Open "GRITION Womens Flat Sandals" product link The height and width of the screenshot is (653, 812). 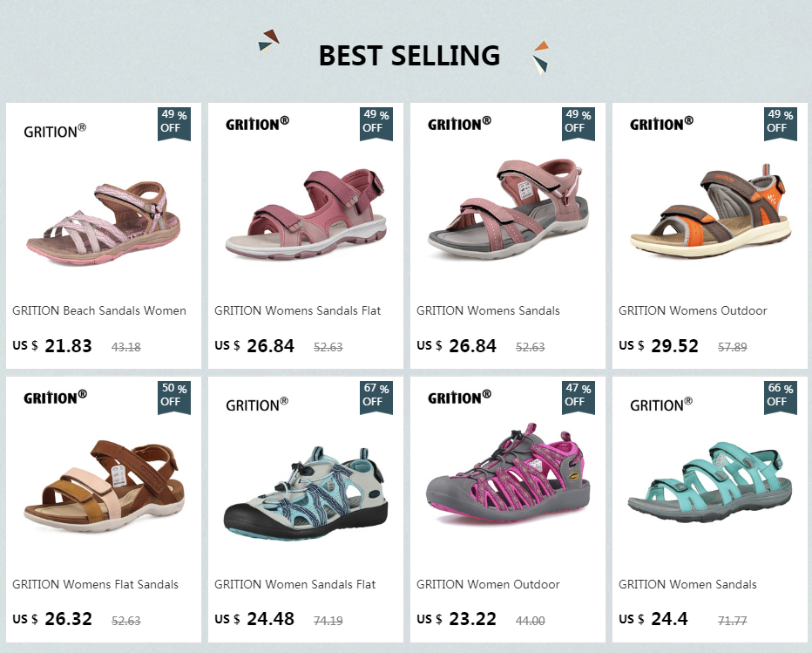pyautogui.click(x=96, y=584)
